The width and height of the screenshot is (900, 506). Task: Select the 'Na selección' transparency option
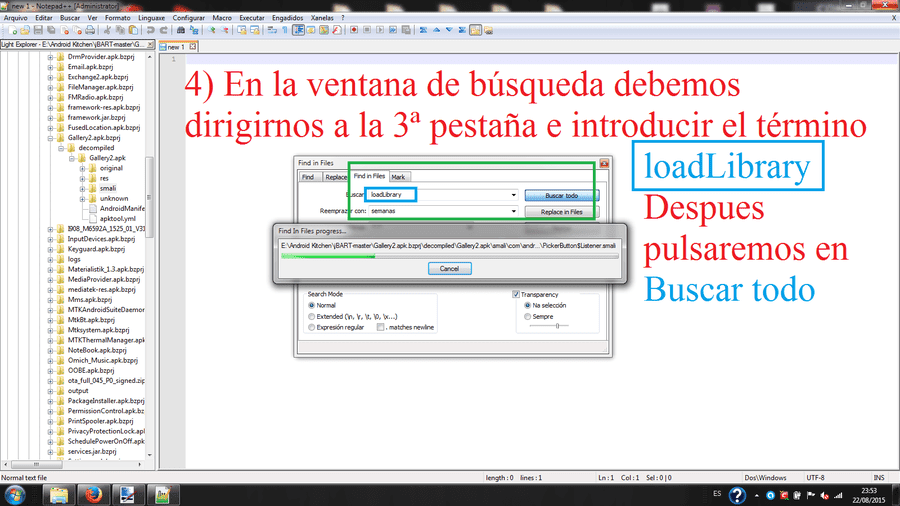tap(527, 305)
